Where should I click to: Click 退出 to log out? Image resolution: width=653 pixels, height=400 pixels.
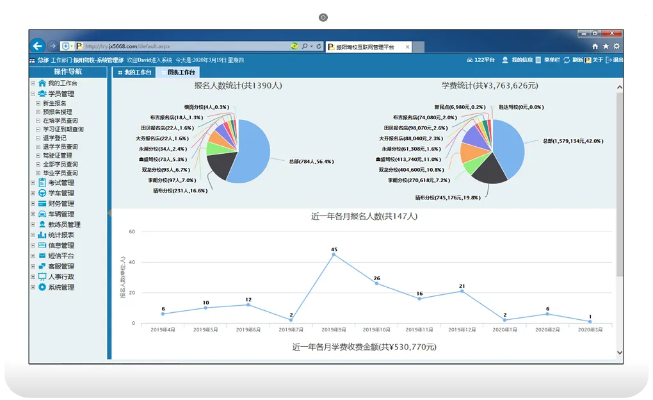coord(614,60)
